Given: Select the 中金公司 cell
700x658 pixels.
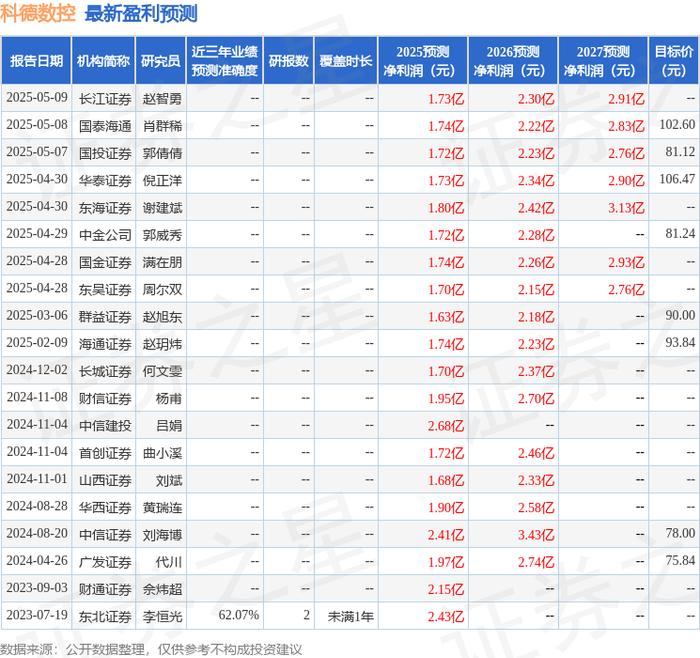Looking at the screenshot, I should tap(105, 235).
